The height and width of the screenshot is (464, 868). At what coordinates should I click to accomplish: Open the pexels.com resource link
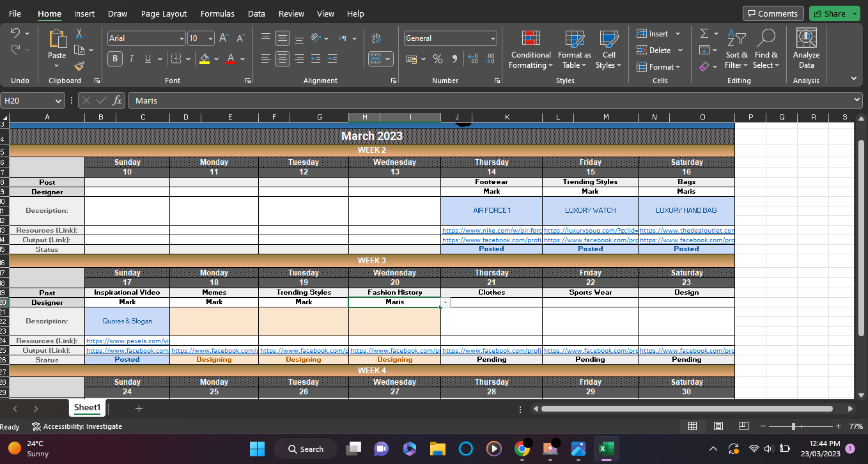(x=127, y=341)
